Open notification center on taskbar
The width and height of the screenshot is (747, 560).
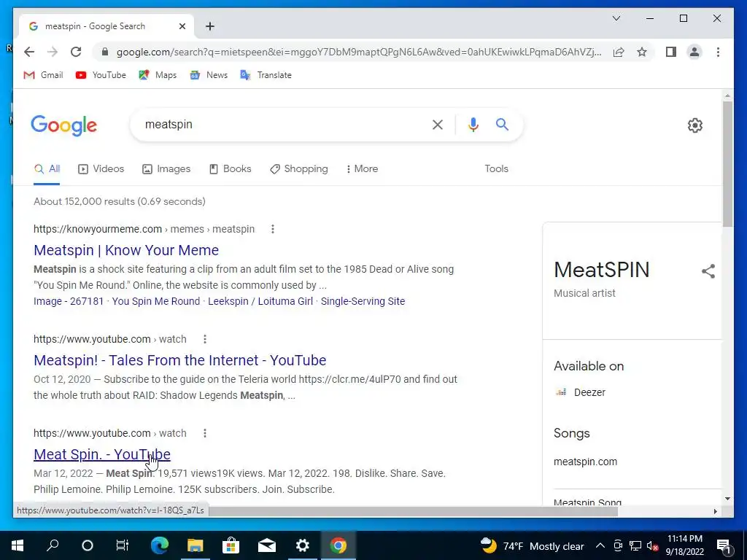tap(724, 545)
